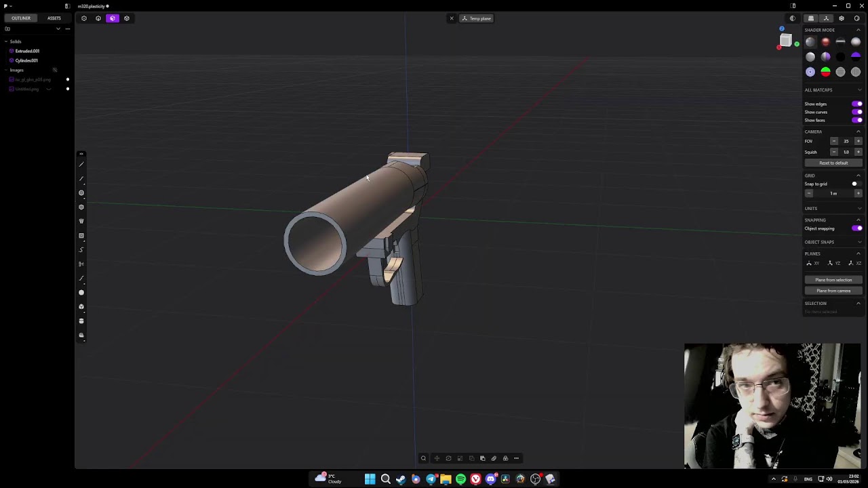This screenshot has height=488, width=868.
Task: Open Plasticity P logo menu
Action: (7, 6)
